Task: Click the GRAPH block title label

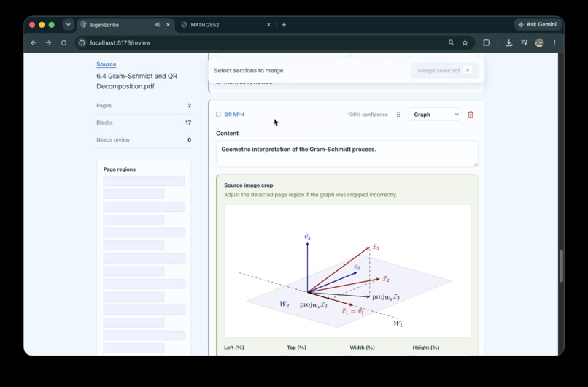Action: (234, 115)
